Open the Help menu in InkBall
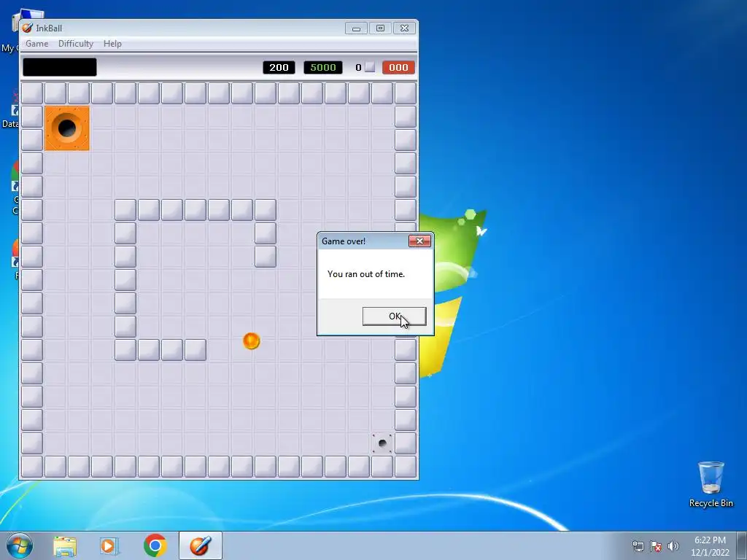This screenshot has height=560, width=747. pyautogui.click(x=112, y=43)
